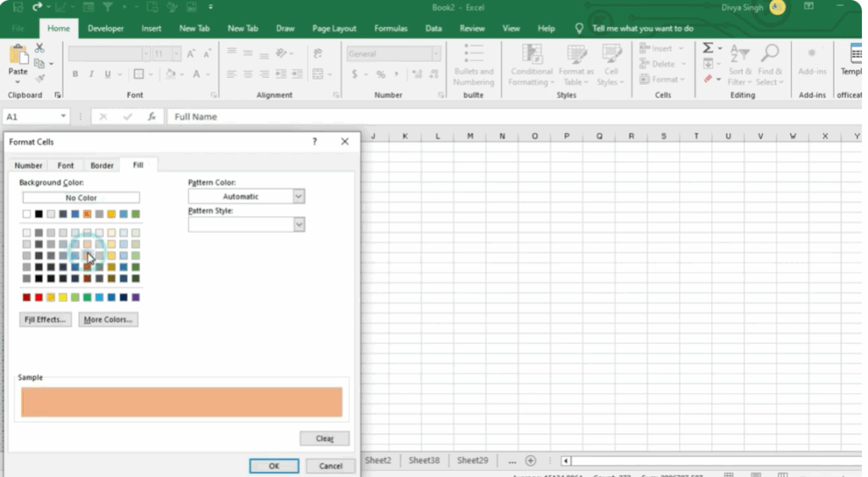Image resolution: width=868 pixels, height=477 pixels.
Task: Toggle Bold formatting in ribbon
Action: coord(75,75)
